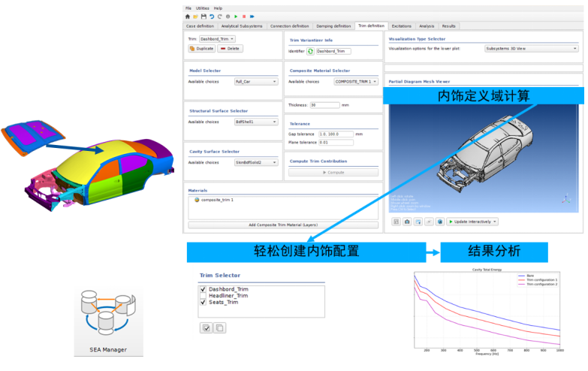Screen dimensions: 588x371
Task: Click the open folder toolbar icon
Action: [x=195, y=17]
